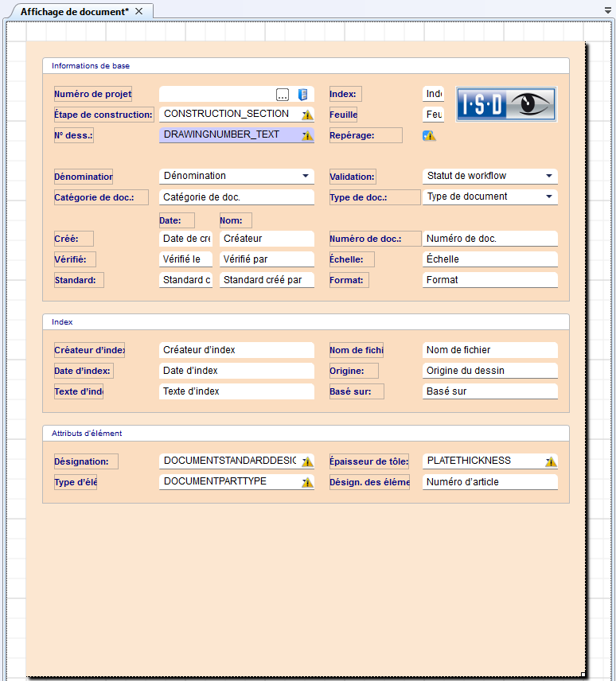This screenshot has width=616, height=681.
Task: Click the Index value field beside the ISD logo
Action: 433,94
